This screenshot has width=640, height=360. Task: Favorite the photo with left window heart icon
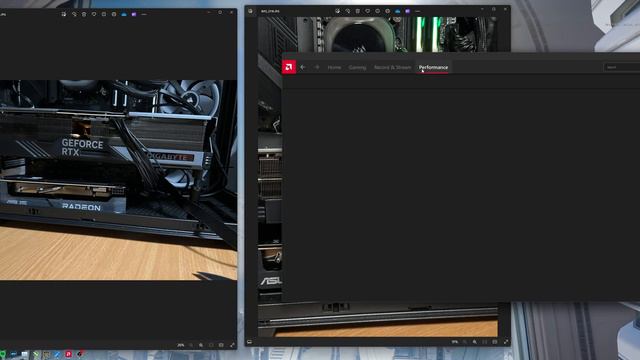(94, 14)
